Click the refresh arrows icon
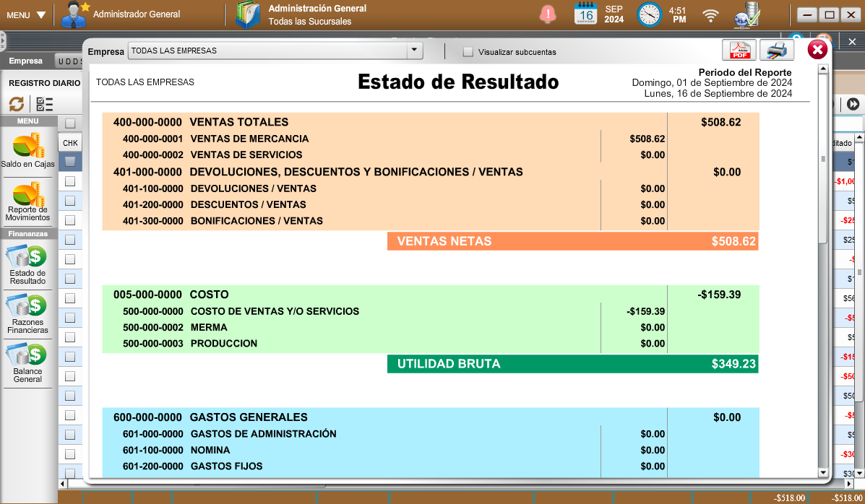The image size is (865, 504). click(17, 105)
